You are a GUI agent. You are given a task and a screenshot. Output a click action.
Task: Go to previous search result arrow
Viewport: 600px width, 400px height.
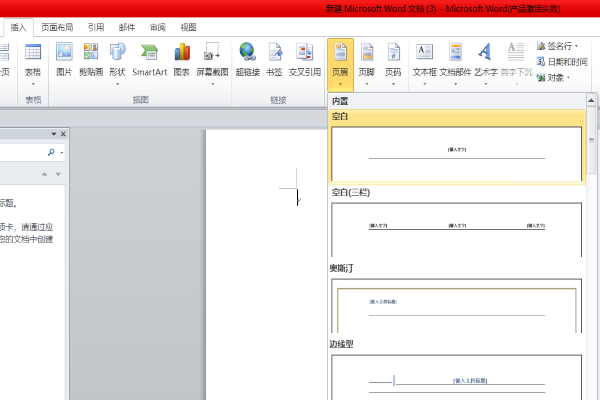click(x=44, y=174)
